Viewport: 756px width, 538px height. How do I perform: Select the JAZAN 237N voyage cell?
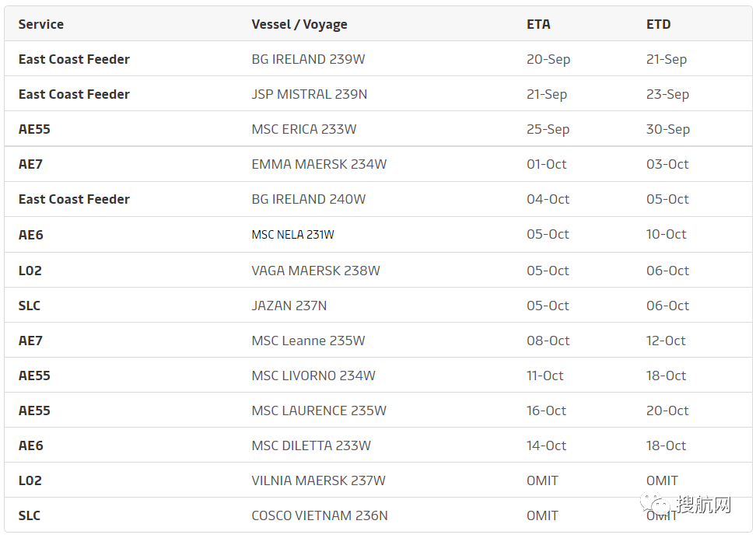pos(289,306)
